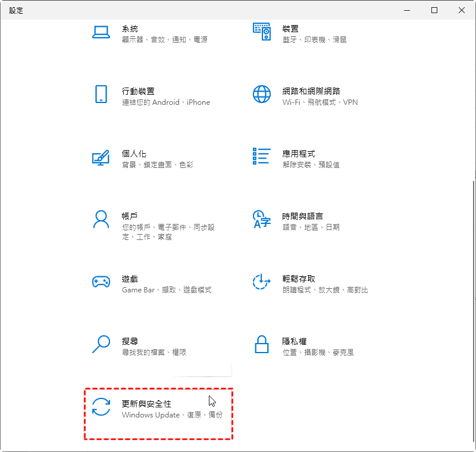Open the phone icon for 行動裝置
The height and width of the screenshot is (452, 476).
101,95
